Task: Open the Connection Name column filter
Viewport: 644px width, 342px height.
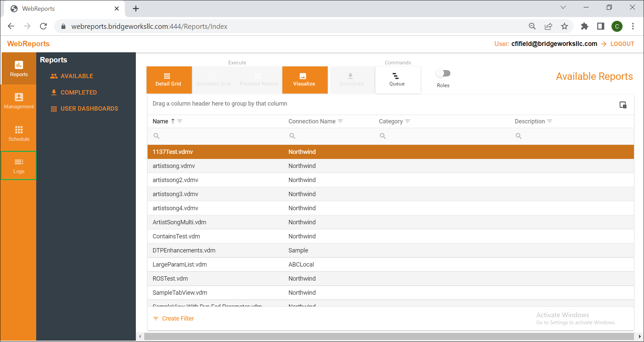Action: (340, 121)
